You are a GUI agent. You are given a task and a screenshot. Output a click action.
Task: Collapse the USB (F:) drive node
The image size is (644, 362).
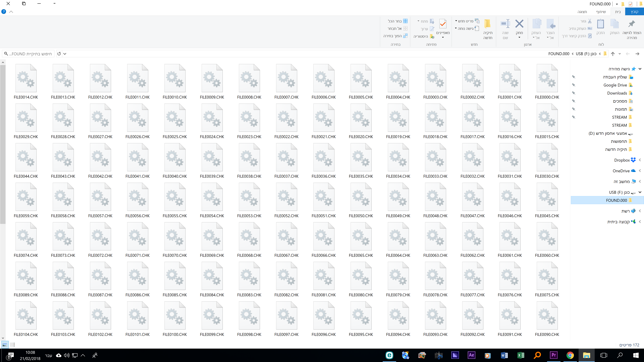[640, 192]
